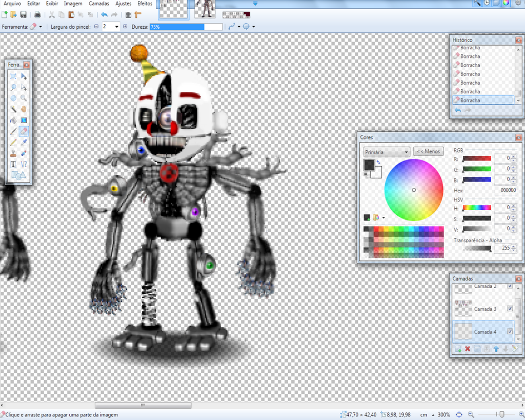525x420 pixels.
Task: Select the Rectangle Select tool
Action: [x=13, y=76]
